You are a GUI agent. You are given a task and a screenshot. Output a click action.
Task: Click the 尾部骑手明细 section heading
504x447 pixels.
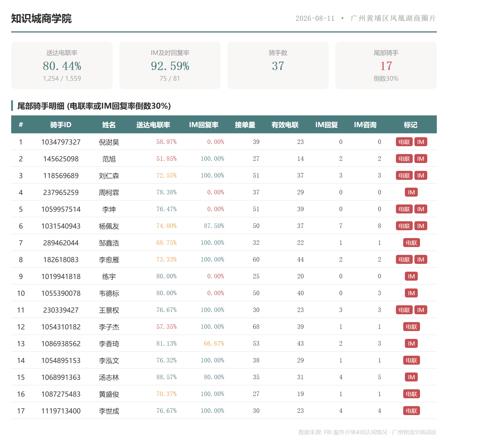[94, 106]
